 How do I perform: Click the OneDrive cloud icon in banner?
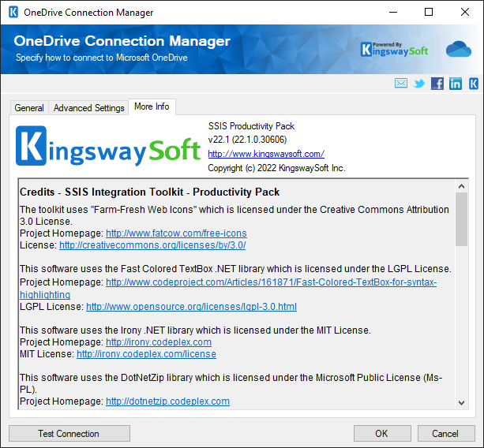459,49
